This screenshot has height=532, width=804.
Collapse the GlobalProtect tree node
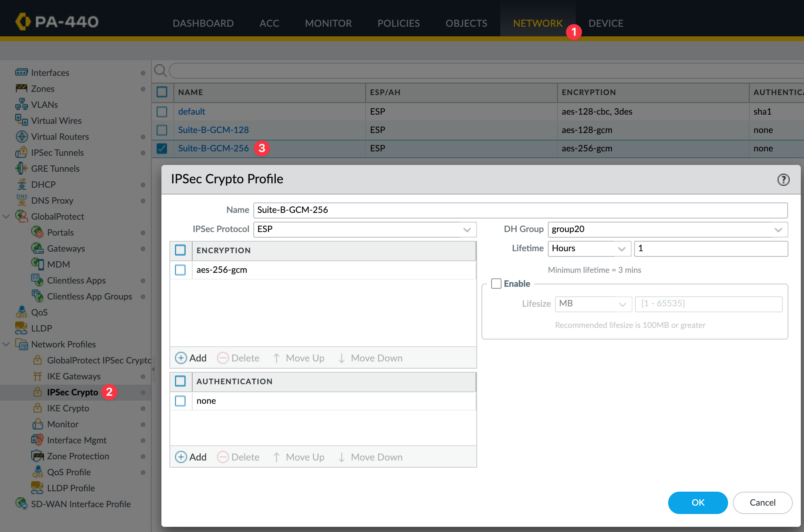(6, 216)
